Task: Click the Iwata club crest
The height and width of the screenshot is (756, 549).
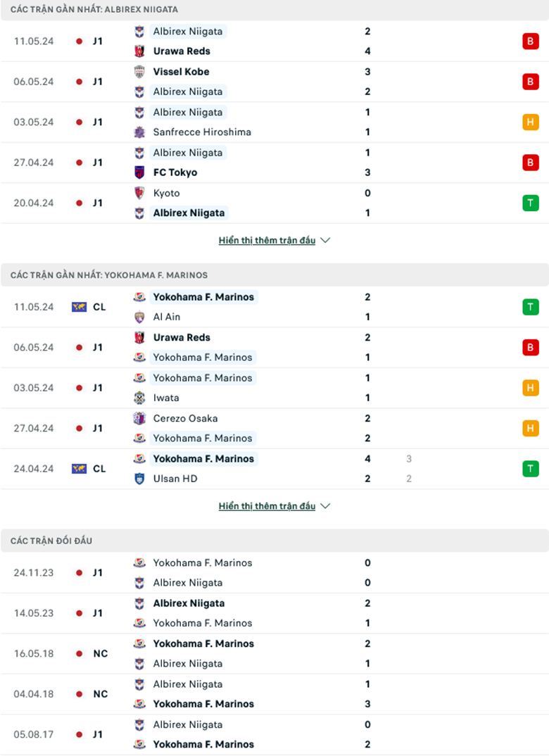Action: pos(139,398)
